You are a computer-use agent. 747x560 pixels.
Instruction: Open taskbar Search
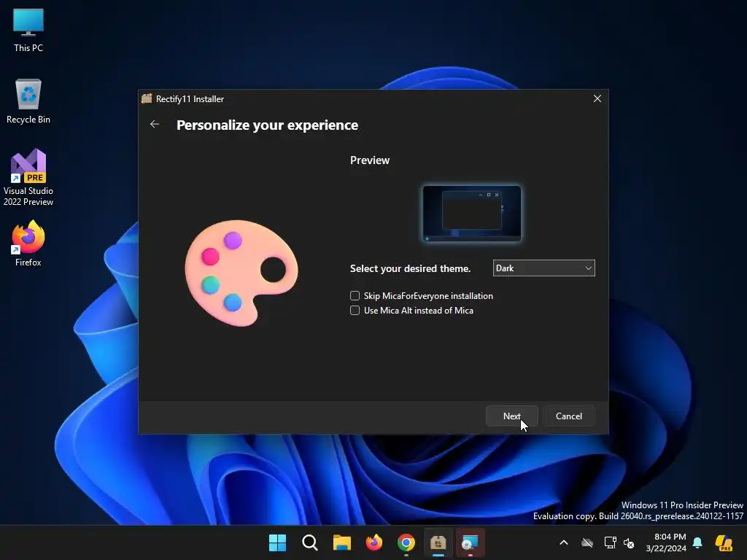point(309,542)
